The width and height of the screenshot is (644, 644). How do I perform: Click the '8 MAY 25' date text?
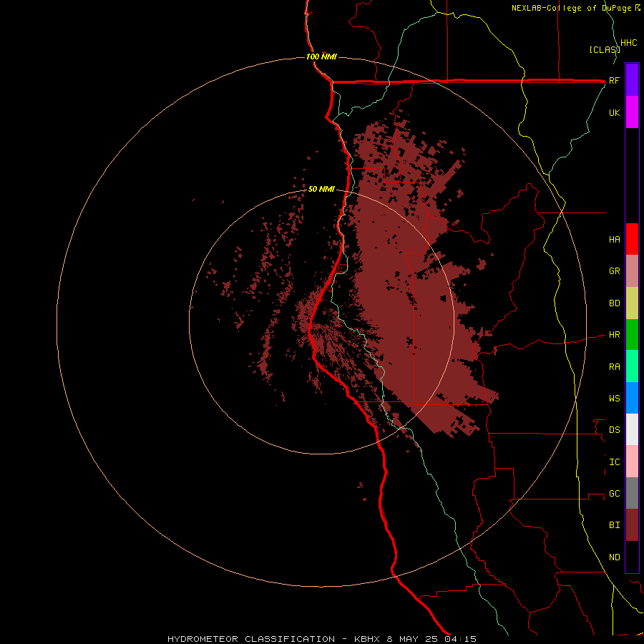pos(412,639)
